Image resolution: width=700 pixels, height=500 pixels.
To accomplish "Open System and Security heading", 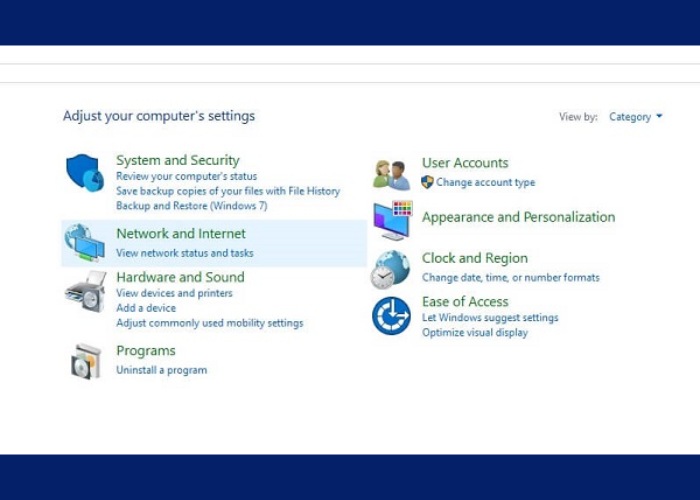I will [x=178, y=160].
